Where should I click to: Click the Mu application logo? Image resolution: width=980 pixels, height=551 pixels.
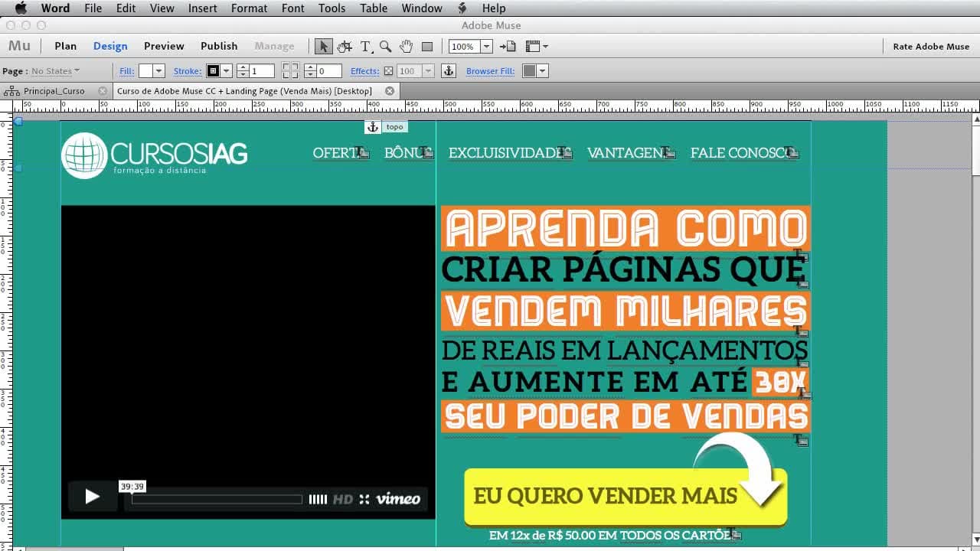click(19, 46)
